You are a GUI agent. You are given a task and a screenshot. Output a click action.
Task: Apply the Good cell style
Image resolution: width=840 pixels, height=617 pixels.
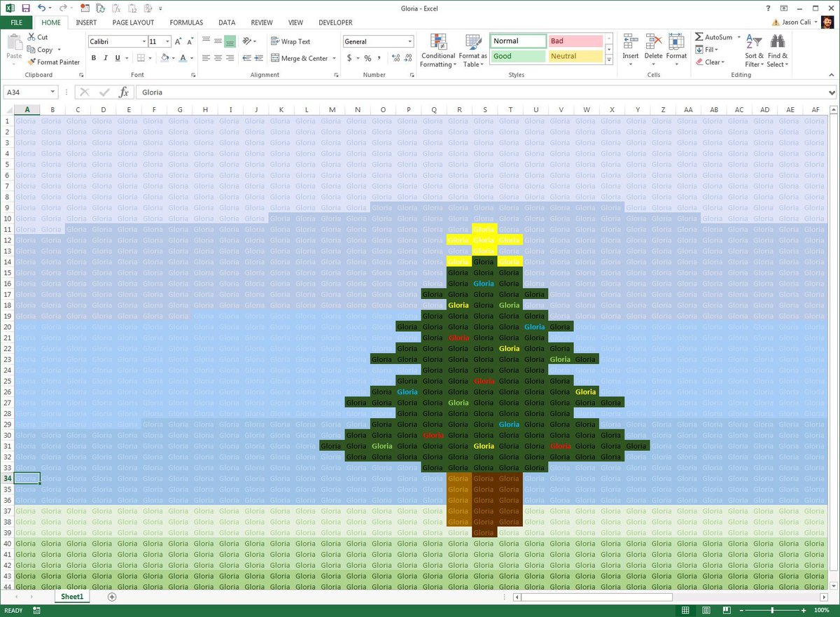(x=519, y=56)
